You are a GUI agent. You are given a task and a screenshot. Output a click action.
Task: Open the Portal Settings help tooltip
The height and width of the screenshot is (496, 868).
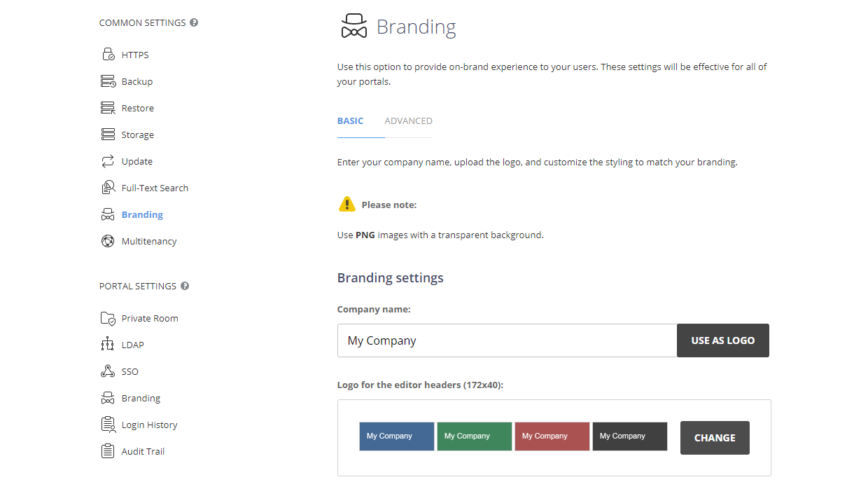pyautogui.click(x=184, y=286)
